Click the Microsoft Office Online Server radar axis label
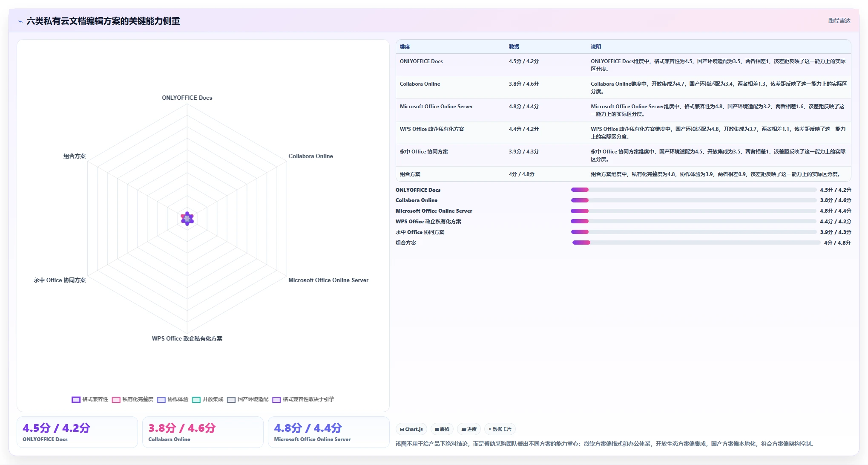Viewport: 868px width, 465px height. coord(328,280)
